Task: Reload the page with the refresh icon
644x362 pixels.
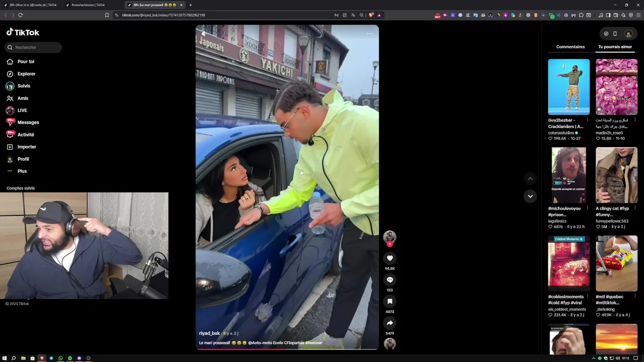Action: tap(21, 15)
